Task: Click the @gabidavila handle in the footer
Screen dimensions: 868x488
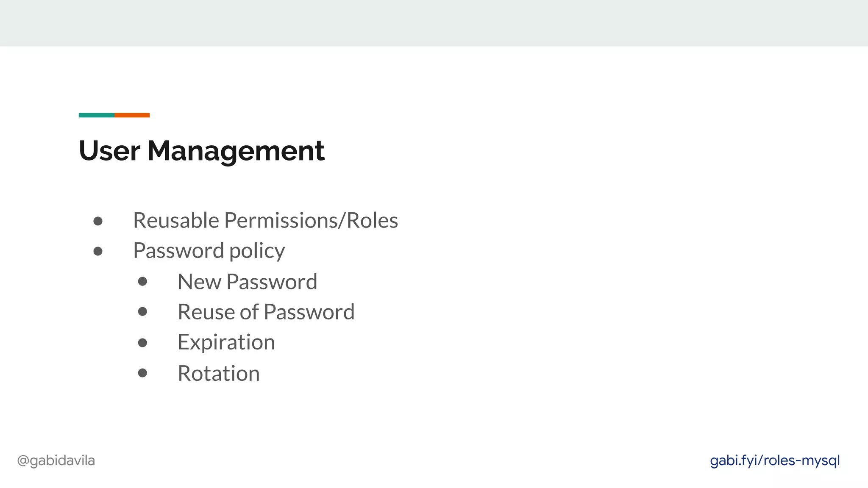Action: point(56,460)
